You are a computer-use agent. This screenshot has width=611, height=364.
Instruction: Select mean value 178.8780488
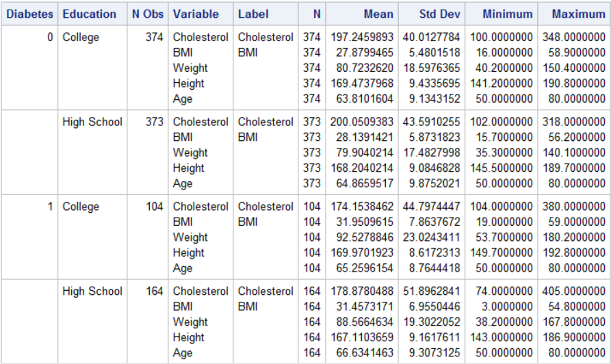pyautogui.click(x=362, y=291)
